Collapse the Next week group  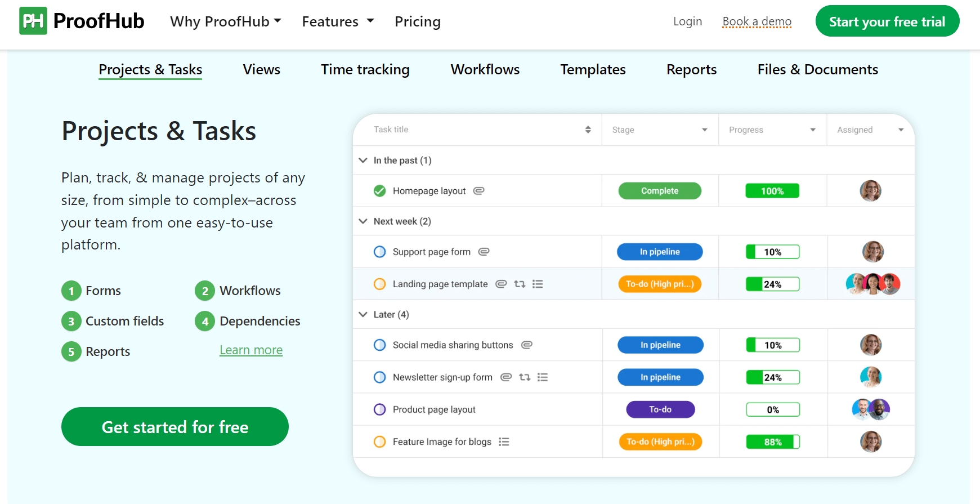click(x=363, y=221)
